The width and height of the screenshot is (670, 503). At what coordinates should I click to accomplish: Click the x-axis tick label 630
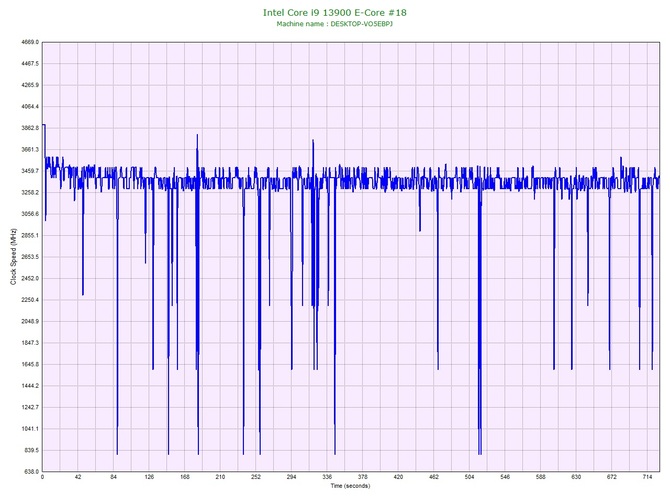[x=576, y=477]
